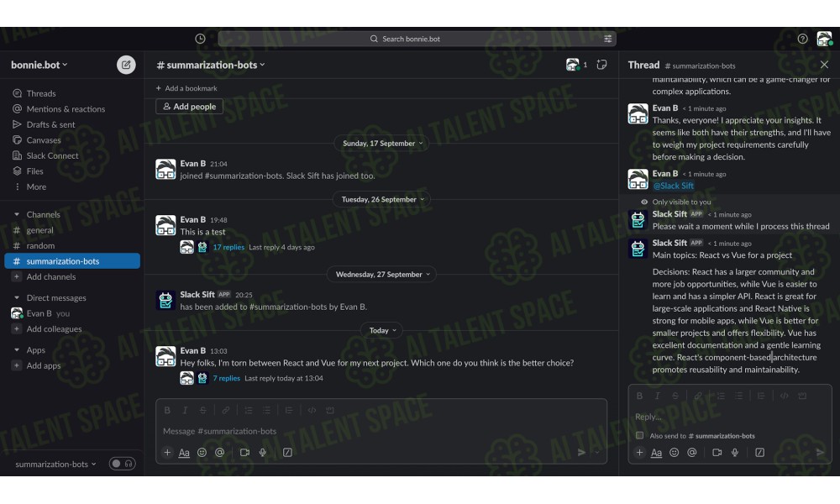Open the 7 replies thread
840x504 pixels.
tap(226, 378)
